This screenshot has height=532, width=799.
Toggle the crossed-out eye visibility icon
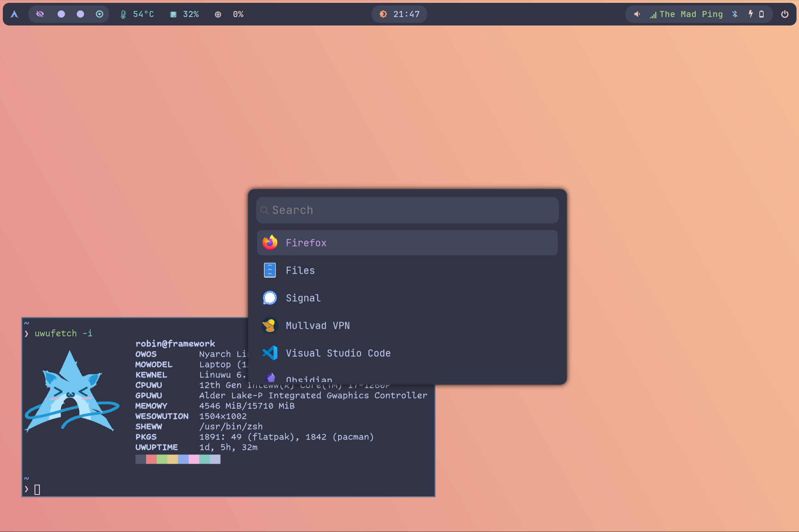click(x=40, y=14)
